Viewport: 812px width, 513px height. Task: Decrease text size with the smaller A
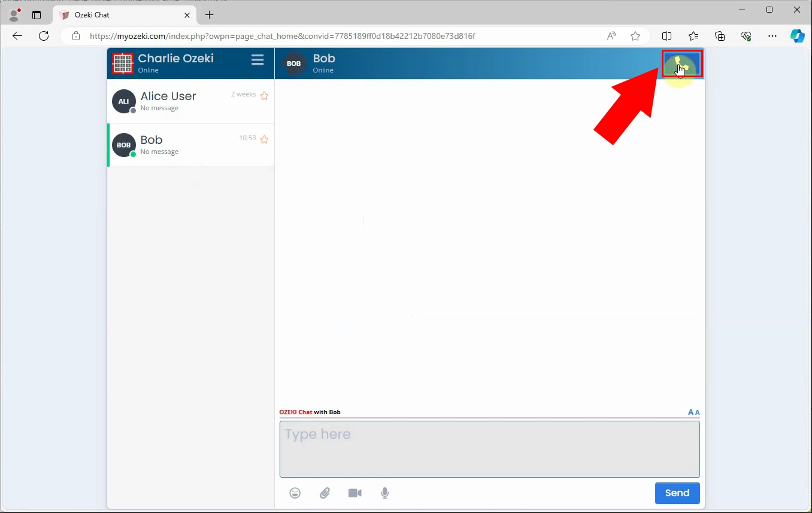(697, 412)
